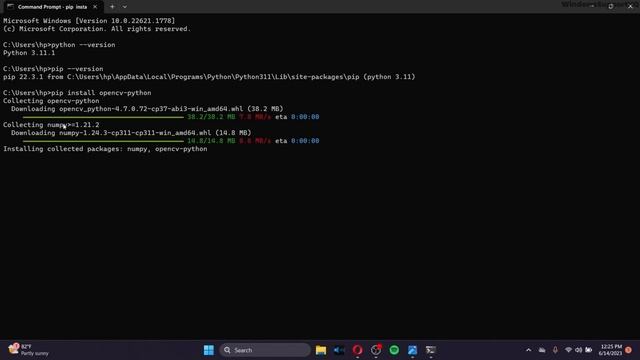
Task: Click 'Collecting numpy>=1.21.2' line
Action: (51, 125)
